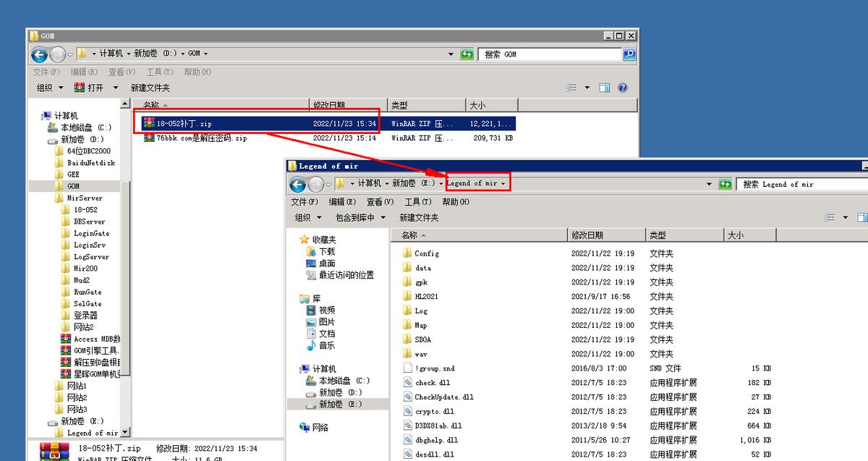
Task: Open 文件(F) menu in GOM window
Action: 46,72
